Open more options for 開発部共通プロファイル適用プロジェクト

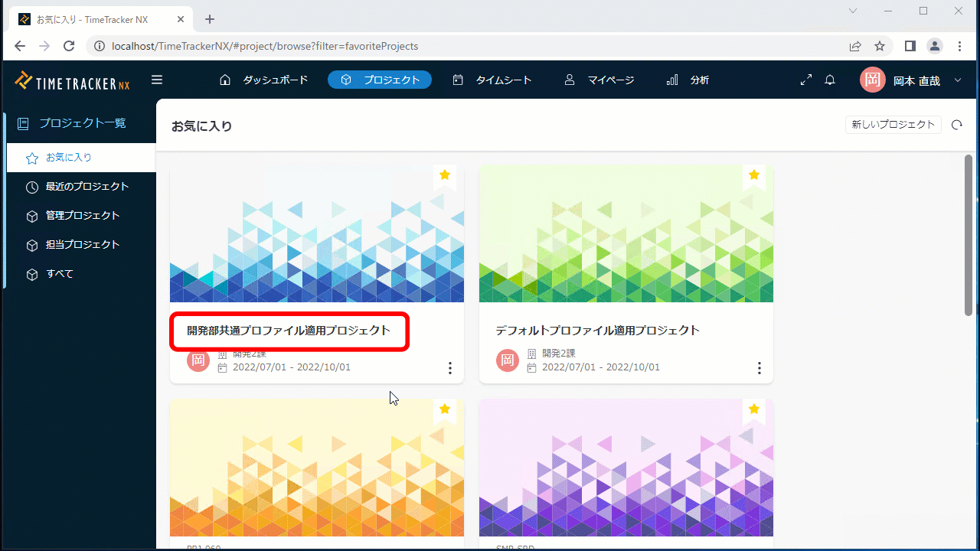pyautogui.click(x=450, y=368)
